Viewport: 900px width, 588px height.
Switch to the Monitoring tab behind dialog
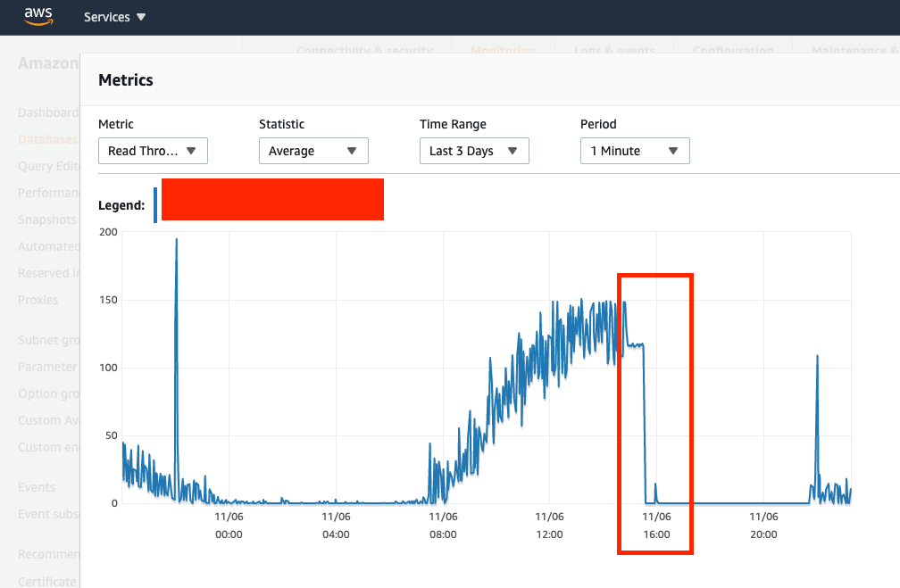pyautogui.click(x=504, y=49)
